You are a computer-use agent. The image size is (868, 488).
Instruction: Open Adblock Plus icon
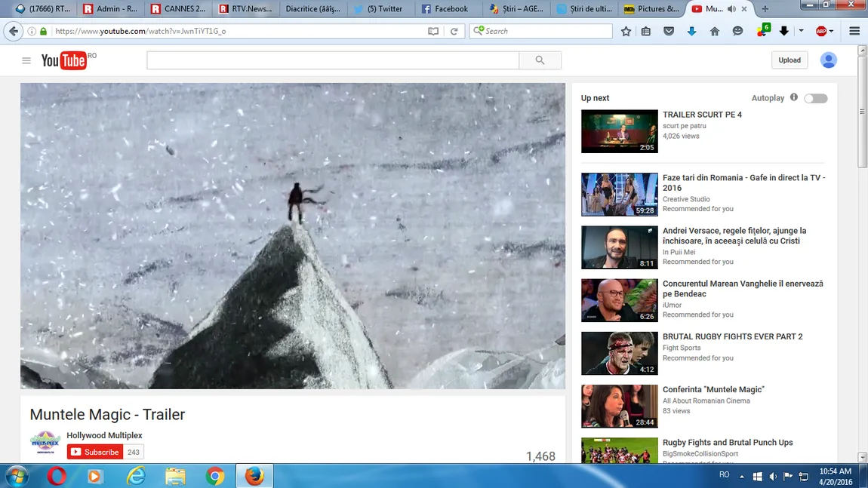point(821,31)
